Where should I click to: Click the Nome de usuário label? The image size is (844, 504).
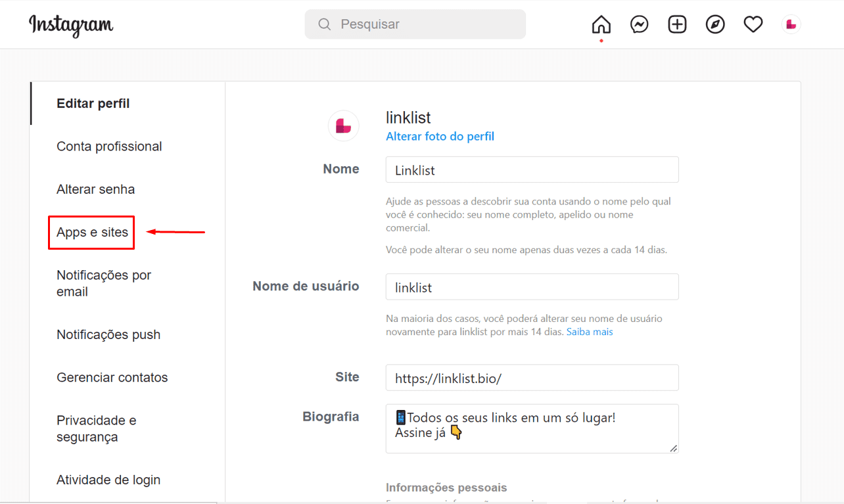306,286
